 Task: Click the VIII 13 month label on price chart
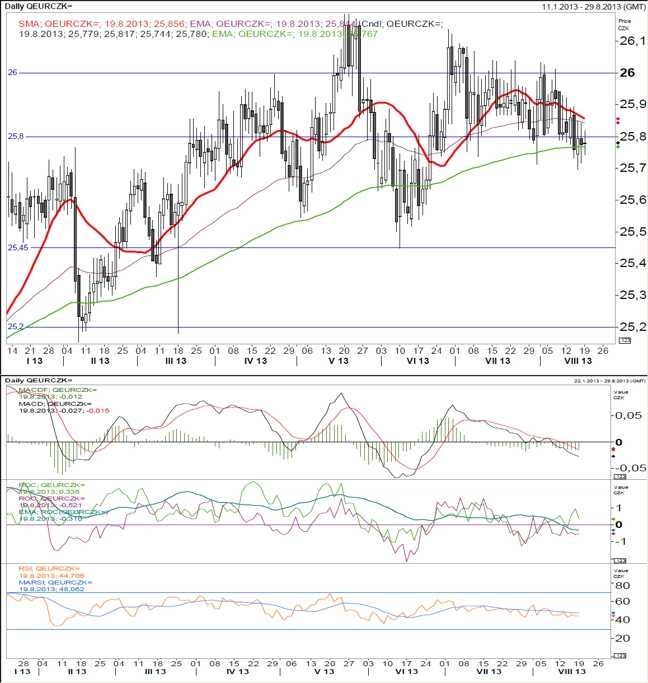[578, 361]
